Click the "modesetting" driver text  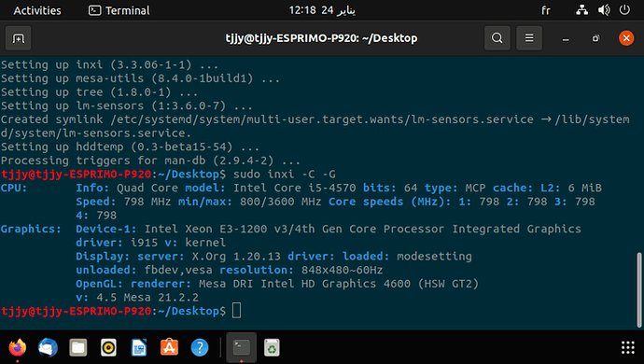click(x=434, y=257)
